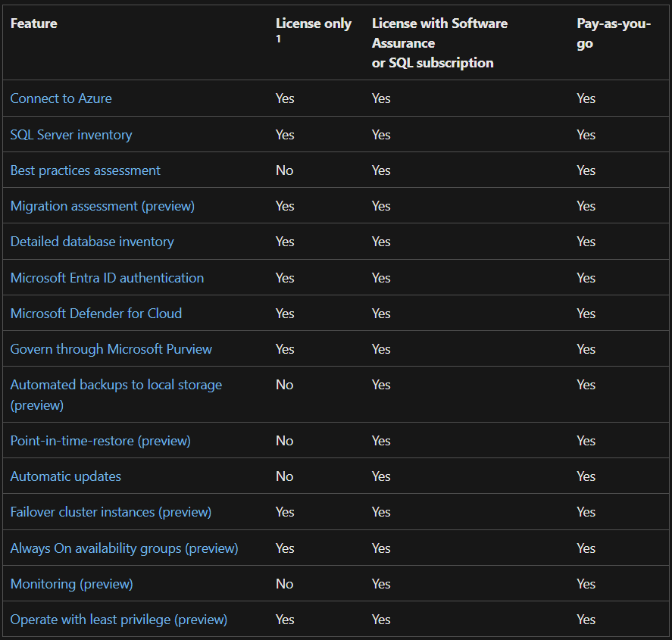The height and width of the screenshot is (640, 672).
Task: Follow the Migration assessment (preview) link
Action: (102, 206)
